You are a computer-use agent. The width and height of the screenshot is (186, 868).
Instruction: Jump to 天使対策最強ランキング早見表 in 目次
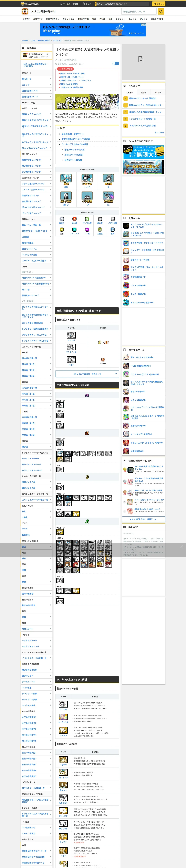[76, 139]
